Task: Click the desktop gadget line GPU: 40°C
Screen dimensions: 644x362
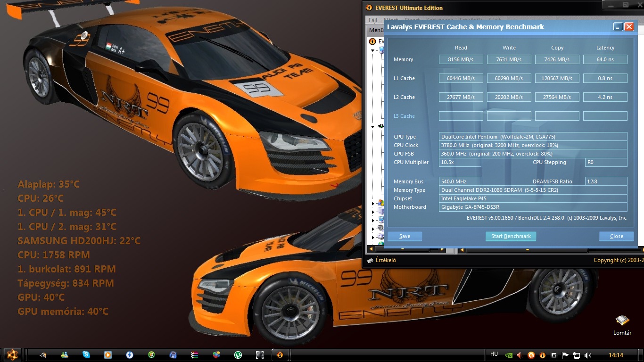Action: (x=41, y=297)
